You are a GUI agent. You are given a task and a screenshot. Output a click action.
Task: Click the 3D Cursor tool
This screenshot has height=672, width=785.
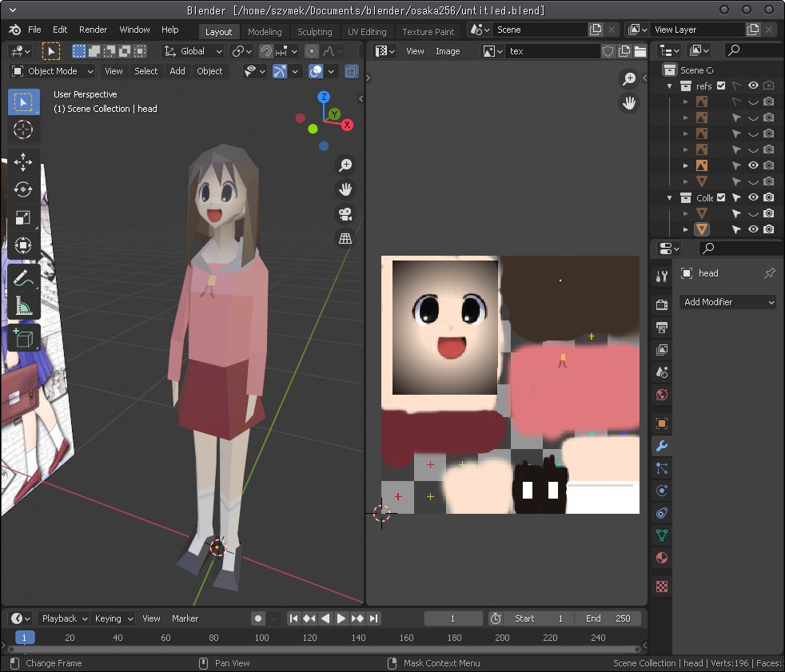pyautogui.click(x=23, y=130)
